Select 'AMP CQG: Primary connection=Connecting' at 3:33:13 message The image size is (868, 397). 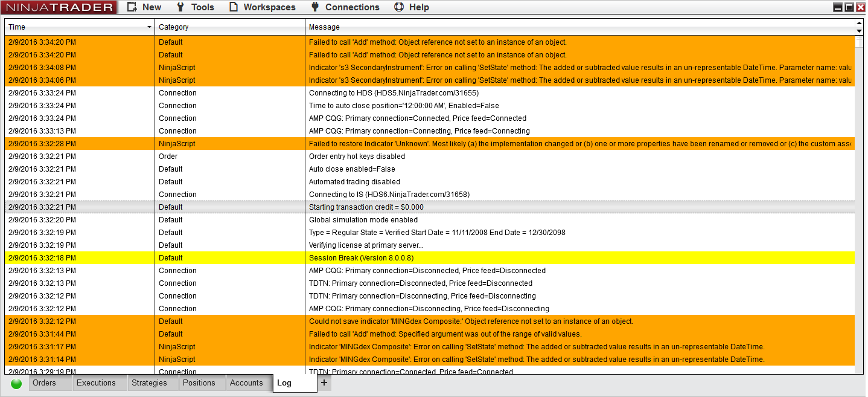[x=420, y=131]
